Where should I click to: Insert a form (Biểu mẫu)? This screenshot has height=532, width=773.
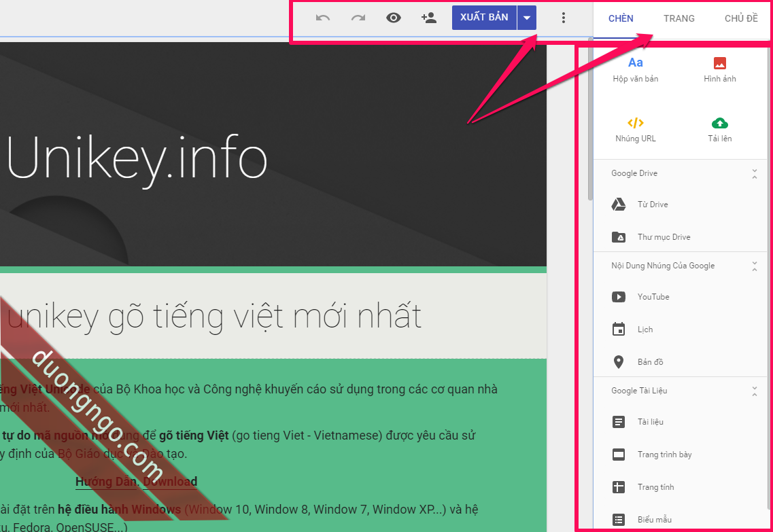681,520
